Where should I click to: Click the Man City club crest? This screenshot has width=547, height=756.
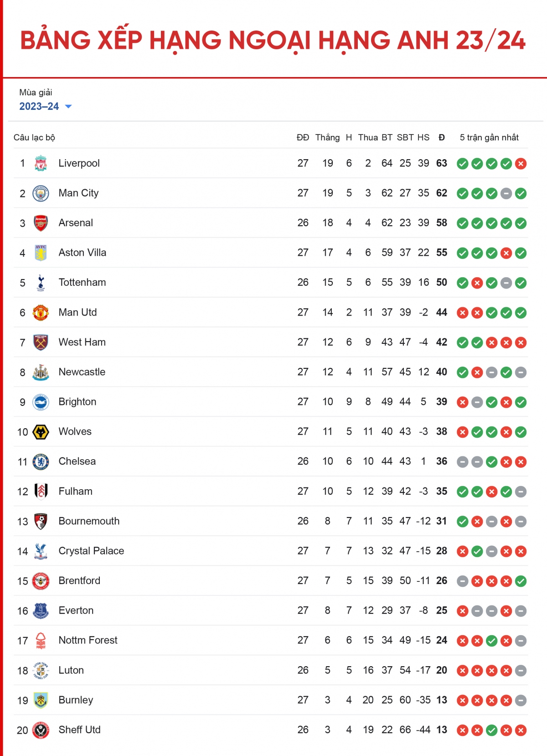coord(41,193)
